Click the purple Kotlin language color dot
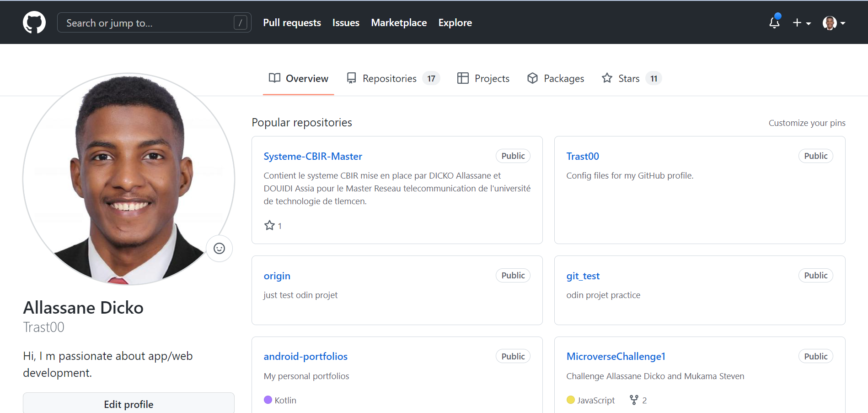The image size is (868, 413). tap(268, 400)
